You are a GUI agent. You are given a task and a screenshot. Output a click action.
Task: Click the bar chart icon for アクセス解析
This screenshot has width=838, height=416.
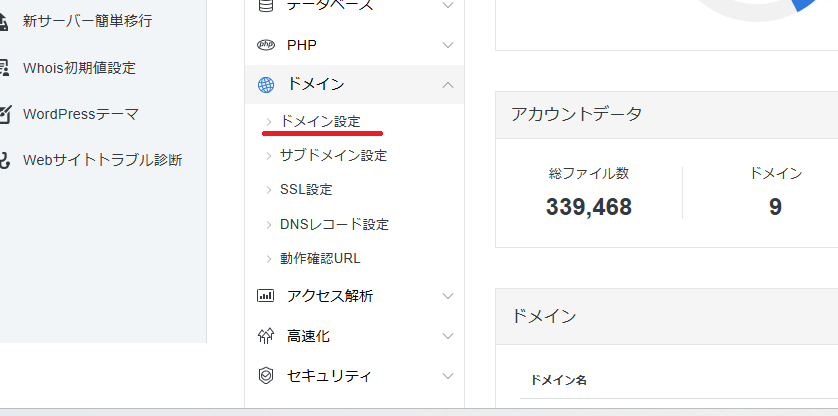[x=265, y=296]
